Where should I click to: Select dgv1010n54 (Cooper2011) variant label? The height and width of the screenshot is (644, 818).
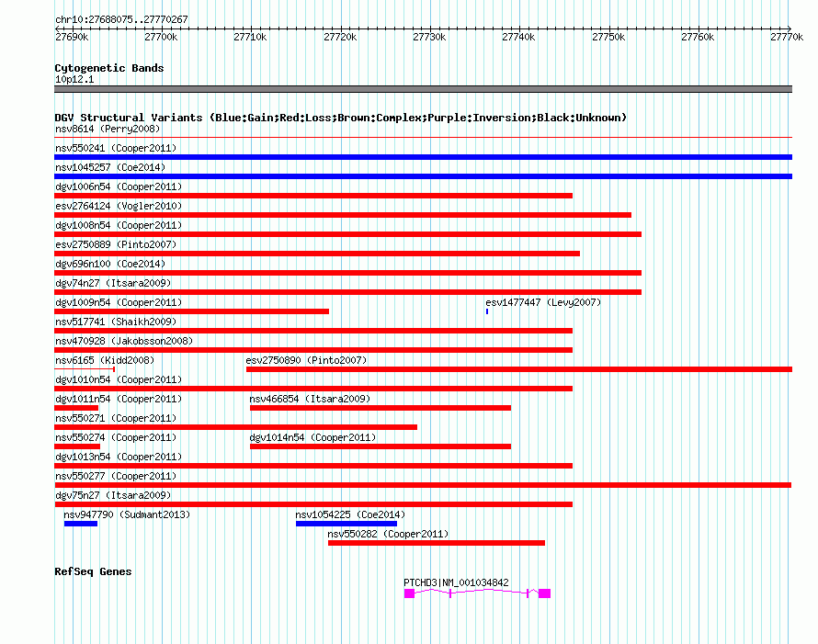tap(119, 379)
